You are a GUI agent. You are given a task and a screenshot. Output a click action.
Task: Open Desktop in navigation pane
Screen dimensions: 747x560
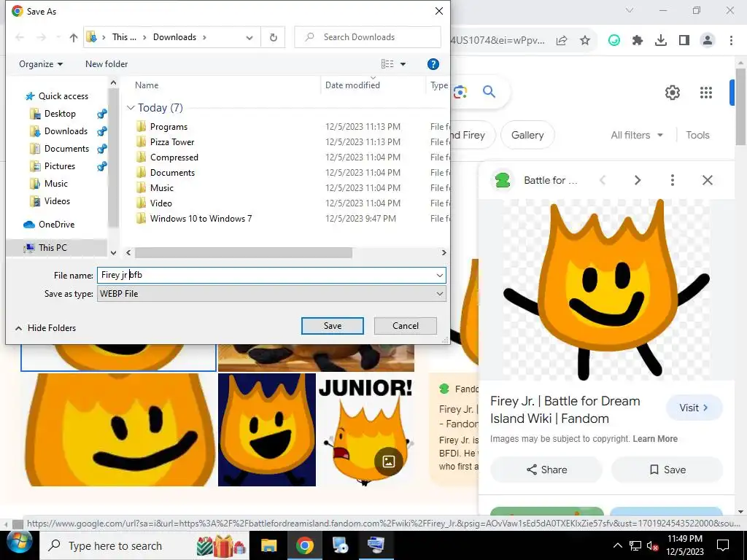point(60,114)
